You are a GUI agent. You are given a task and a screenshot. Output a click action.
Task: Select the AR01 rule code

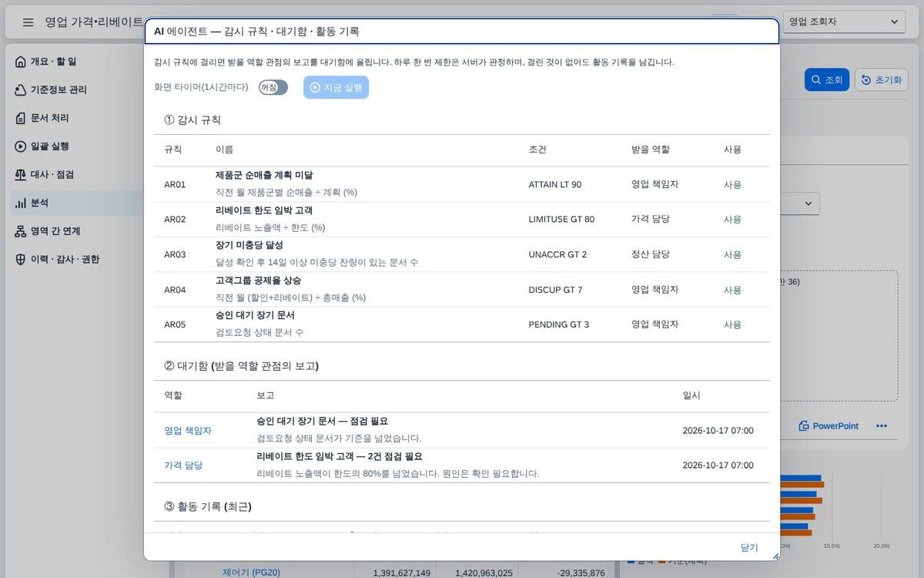click(175, 185)
